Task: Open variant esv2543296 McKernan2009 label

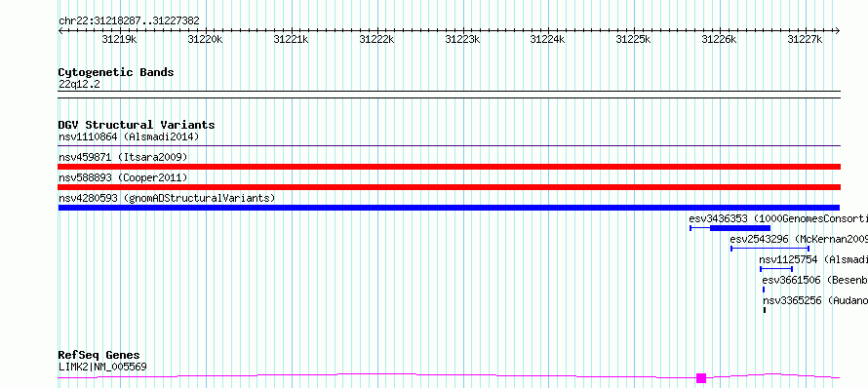Action: [x=798, y=239]
